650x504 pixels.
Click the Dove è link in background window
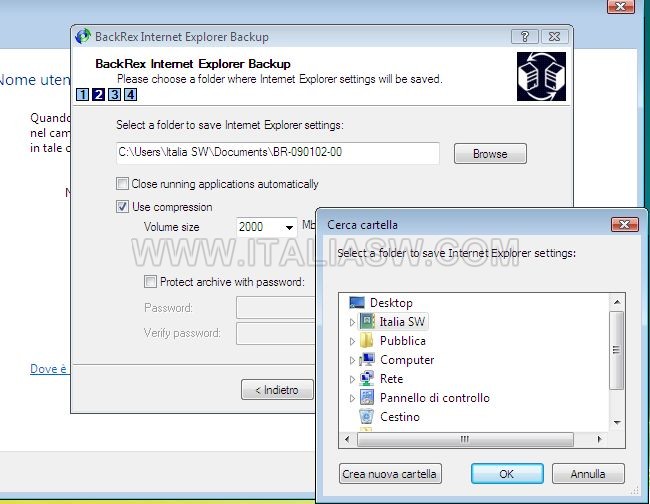click(x=49, y=369)
